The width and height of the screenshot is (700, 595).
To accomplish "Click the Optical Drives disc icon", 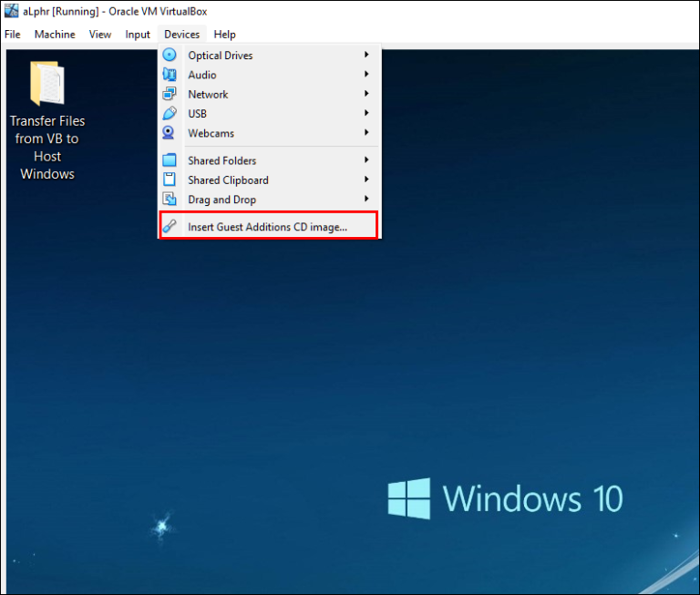I will (x=170, y=55).
